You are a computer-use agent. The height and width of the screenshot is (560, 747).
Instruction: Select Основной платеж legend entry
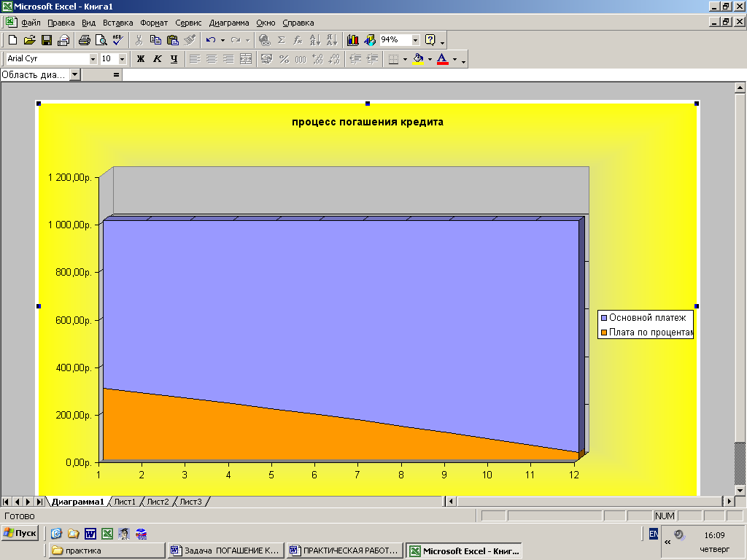point(643,318)
